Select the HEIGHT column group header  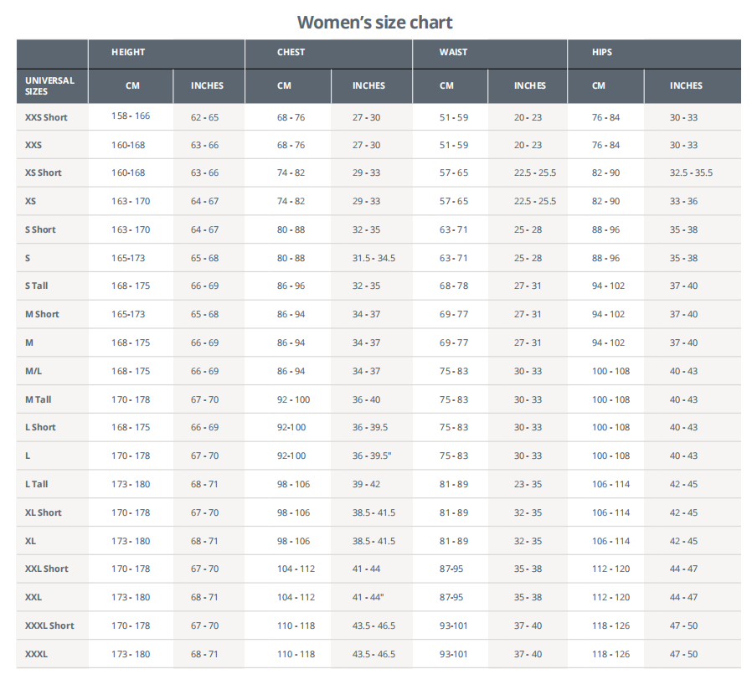[x=128, y=52]
